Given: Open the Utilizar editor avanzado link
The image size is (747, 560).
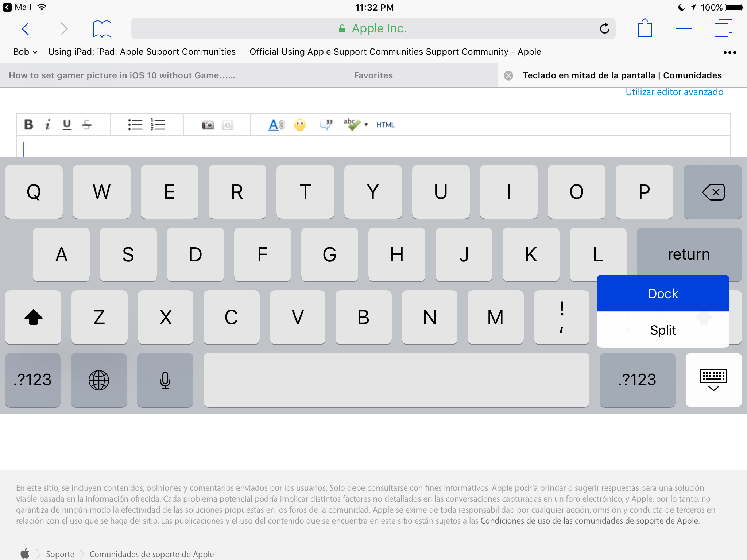Looking at the screenshot, I should pos(674,92).
